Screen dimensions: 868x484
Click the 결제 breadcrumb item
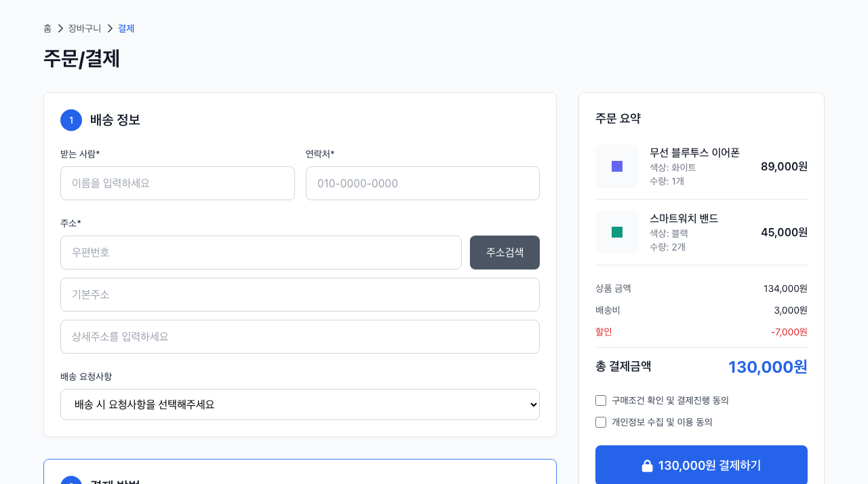click(126, 29)
